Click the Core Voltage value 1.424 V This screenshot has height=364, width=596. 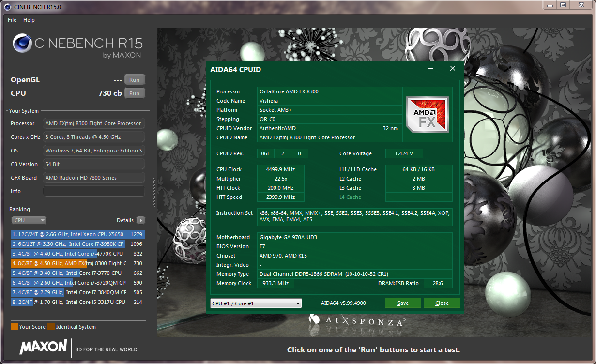pyautogui.click(x=404, y=153)
